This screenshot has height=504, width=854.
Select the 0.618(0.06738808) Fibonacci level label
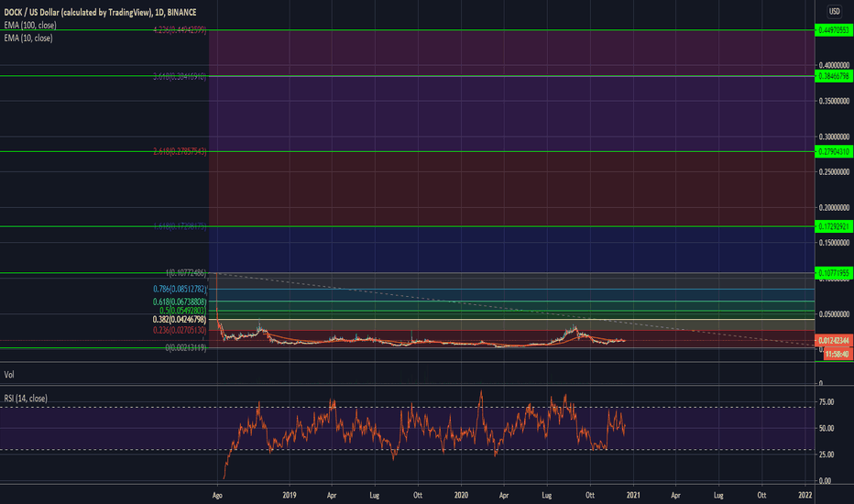tap(180, 301)
